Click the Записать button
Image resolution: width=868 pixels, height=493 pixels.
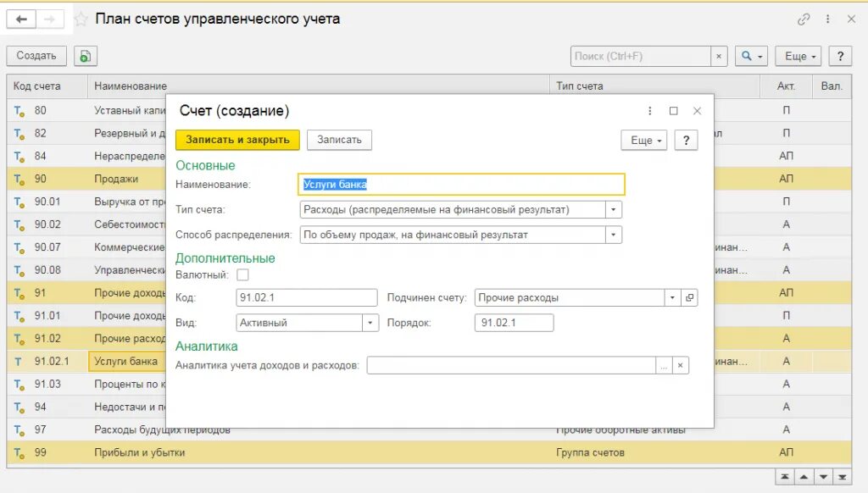point(339,140)
